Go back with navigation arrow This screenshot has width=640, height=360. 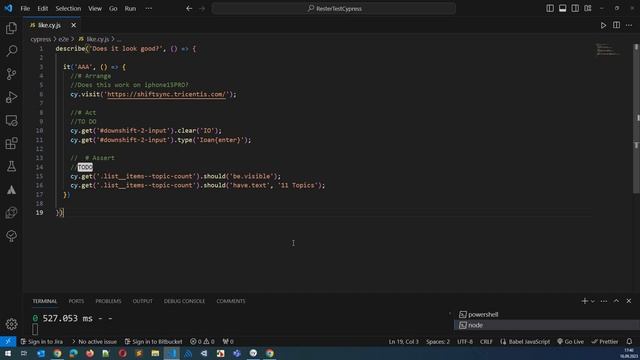(x=189, y=8)
